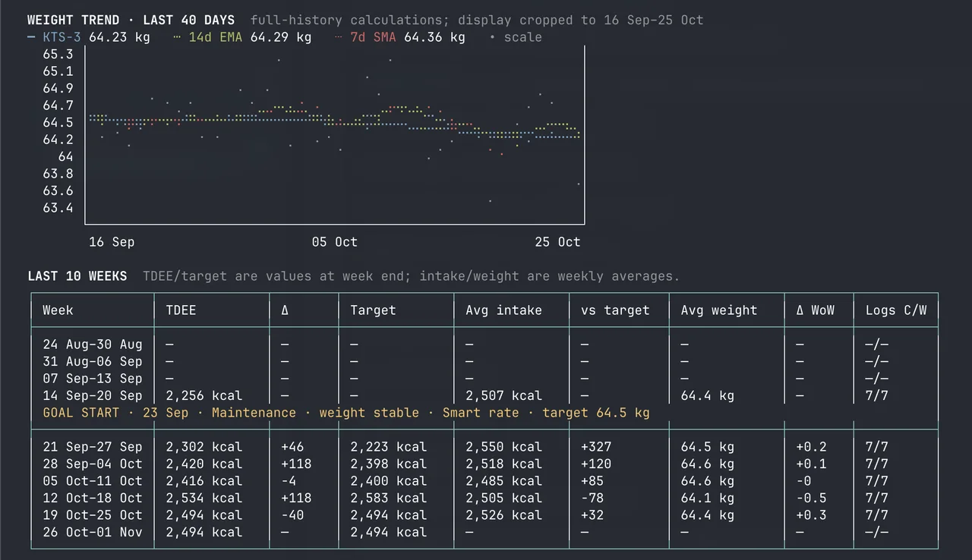The image size is (972, 560).
Task: Click the 05 Oct-11 Oct week label
Action: pos(93,481)
